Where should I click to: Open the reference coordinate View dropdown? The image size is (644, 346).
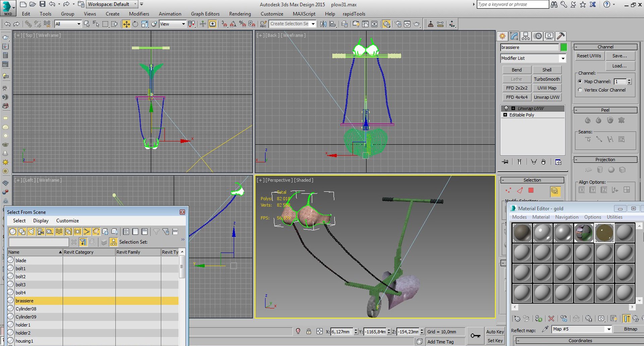(x=172, y=24)
